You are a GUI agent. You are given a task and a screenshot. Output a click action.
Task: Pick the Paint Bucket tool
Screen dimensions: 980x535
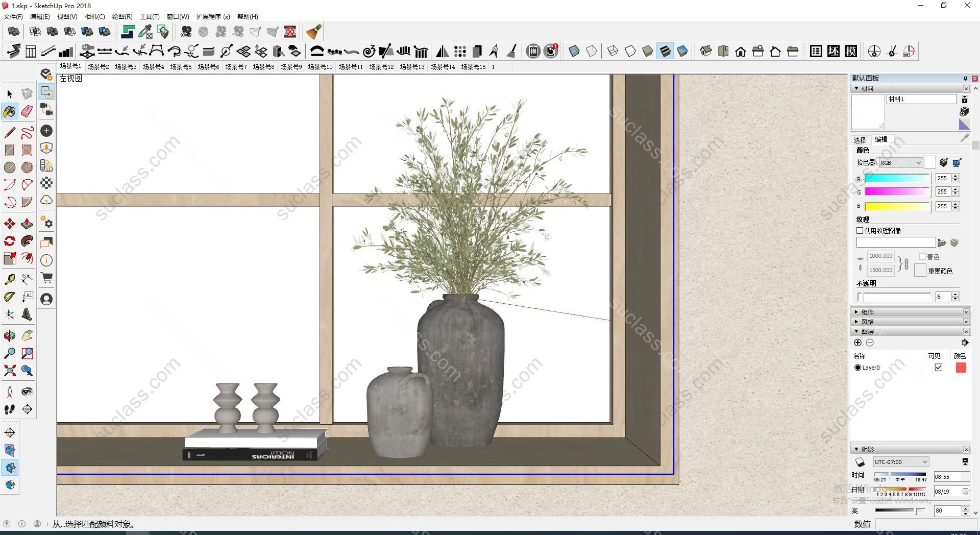(x=10, y=111)
